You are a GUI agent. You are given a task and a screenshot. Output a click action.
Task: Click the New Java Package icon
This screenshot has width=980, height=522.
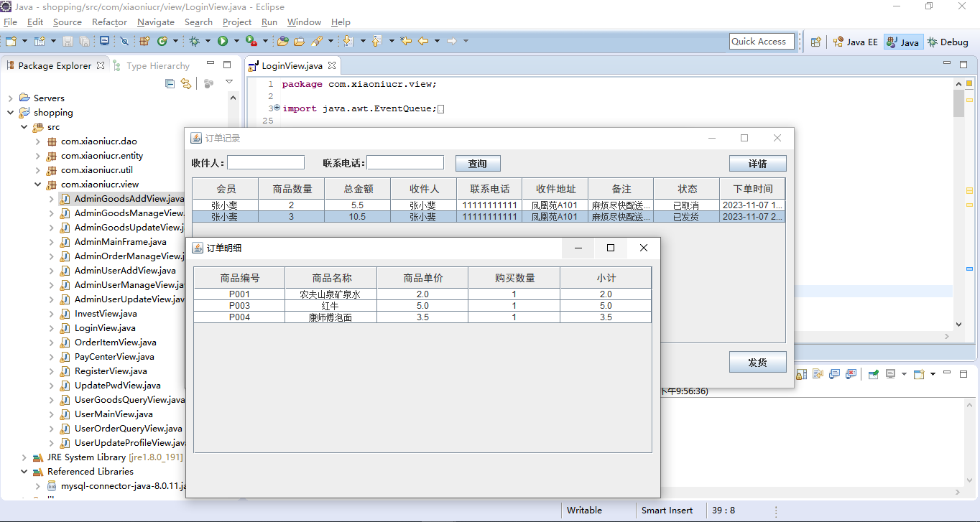point(144,41)
